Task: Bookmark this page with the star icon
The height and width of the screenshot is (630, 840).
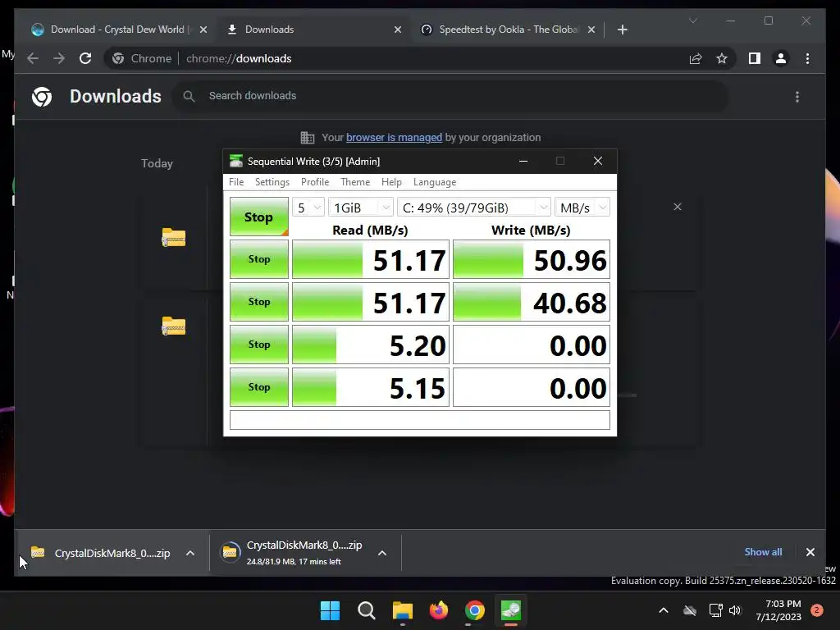Action: tap(722, 58)
